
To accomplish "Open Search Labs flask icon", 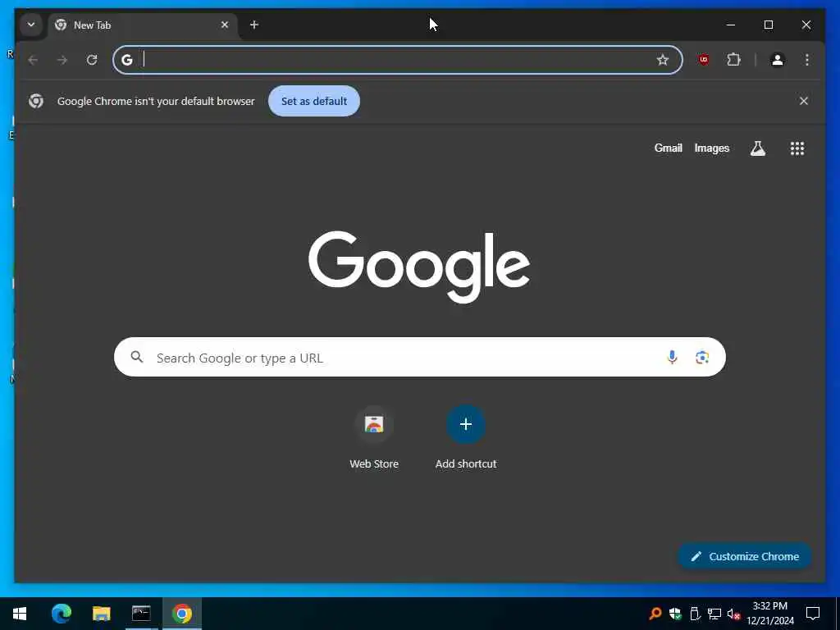I will [x=757, y=148].
